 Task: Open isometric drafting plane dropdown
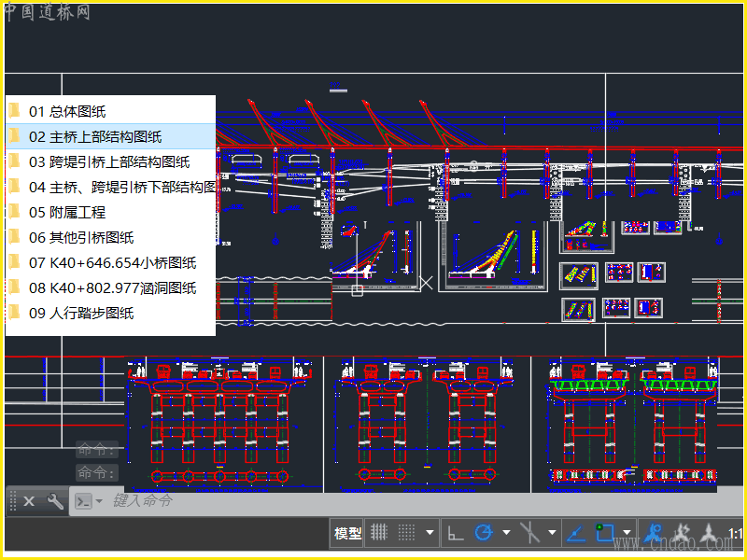click(x=552, y=532)
